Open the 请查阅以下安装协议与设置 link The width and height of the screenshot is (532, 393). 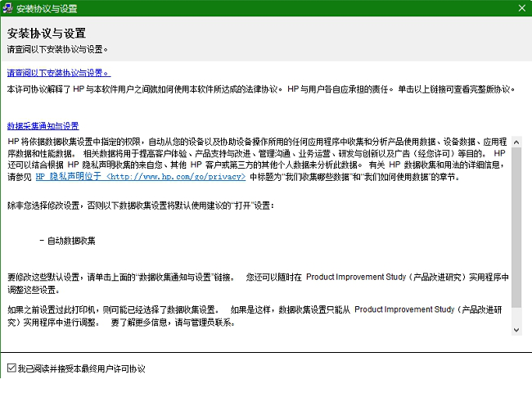point(59,73)
